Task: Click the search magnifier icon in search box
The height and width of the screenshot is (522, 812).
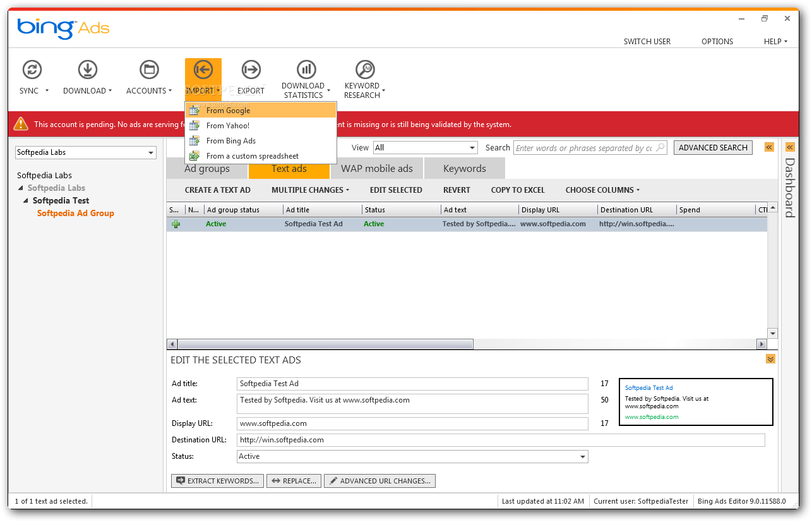Action: pyautogui.click(x=660, y=147)
